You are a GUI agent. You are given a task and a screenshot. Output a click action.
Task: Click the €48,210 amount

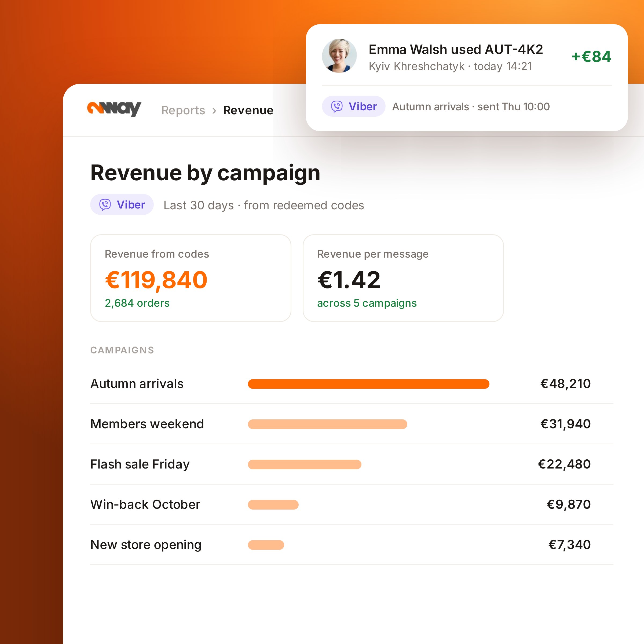(565, 384)
